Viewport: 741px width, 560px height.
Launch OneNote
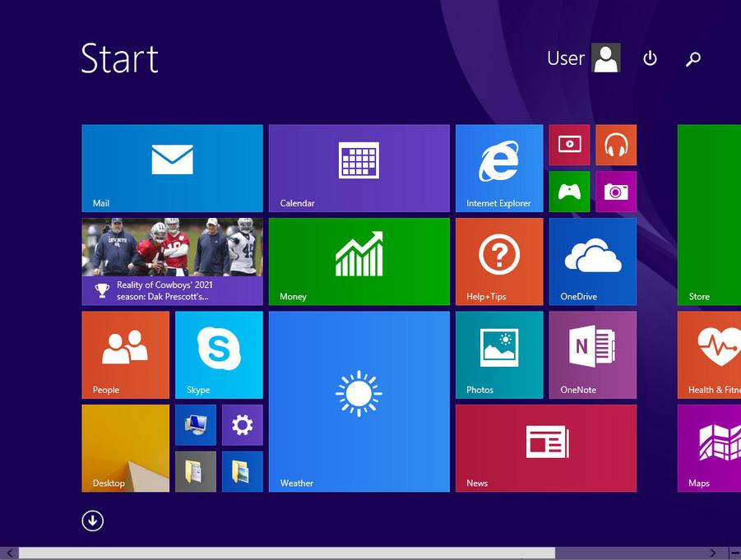coord(592,354)
